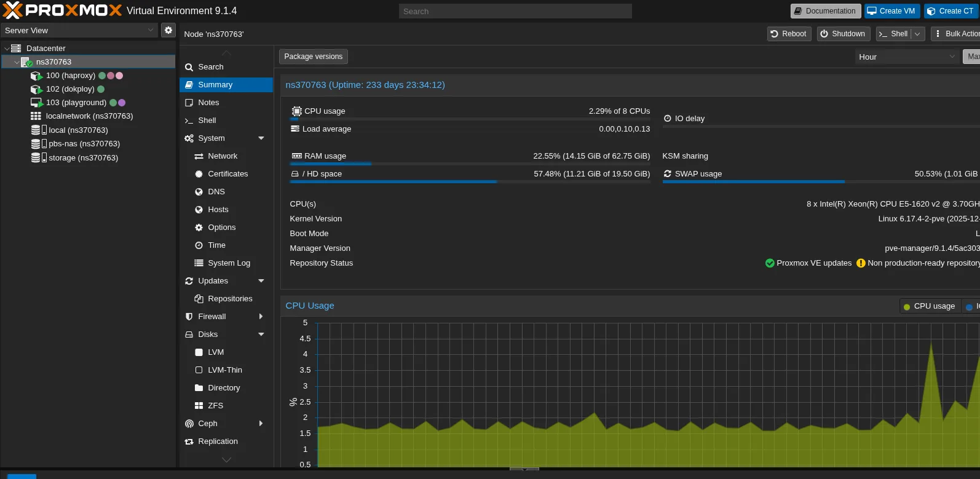Viewport: 980px width, 479px height.
Task: Collapse the System menu section
Action: (x=261, y=138)
